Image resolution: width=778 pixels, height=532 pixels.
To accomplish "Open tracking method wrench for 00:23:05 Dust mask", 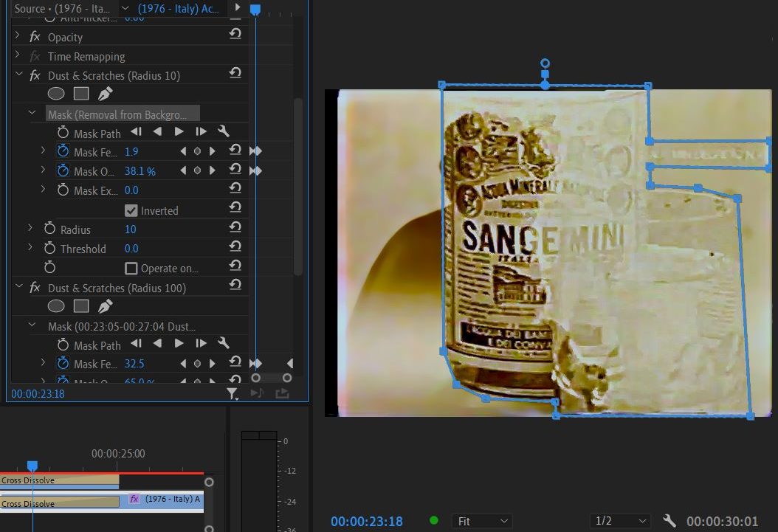I will pyautogui.click(x=223, y=343).
